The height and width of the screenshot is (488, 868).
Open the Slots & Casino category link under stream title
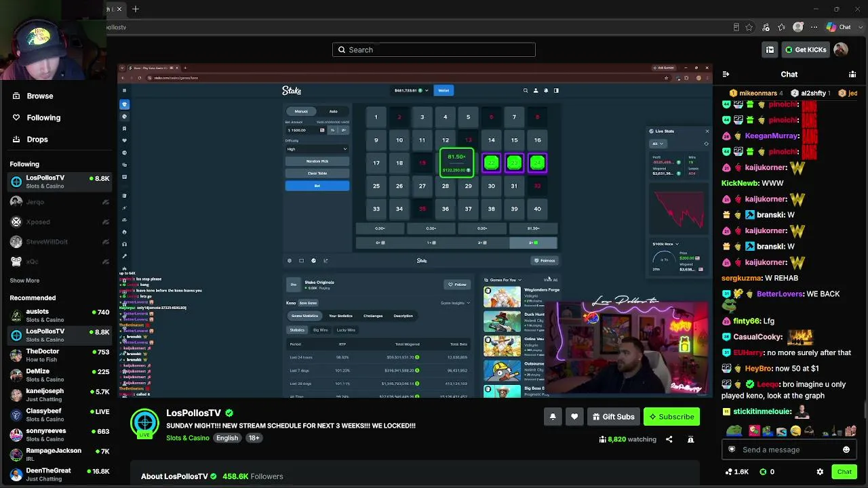pos(188,438)
